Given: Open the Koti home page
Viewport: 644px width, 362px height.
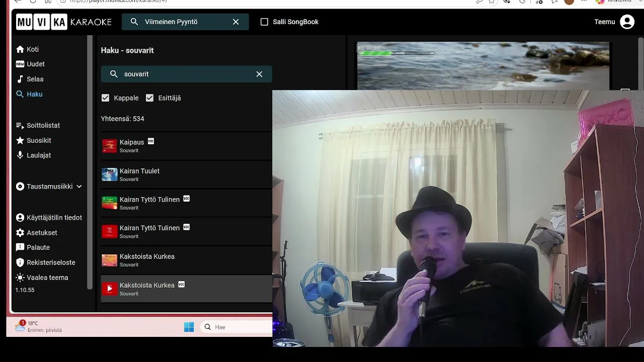Looking at the screenshot, I should click(27, 49).
